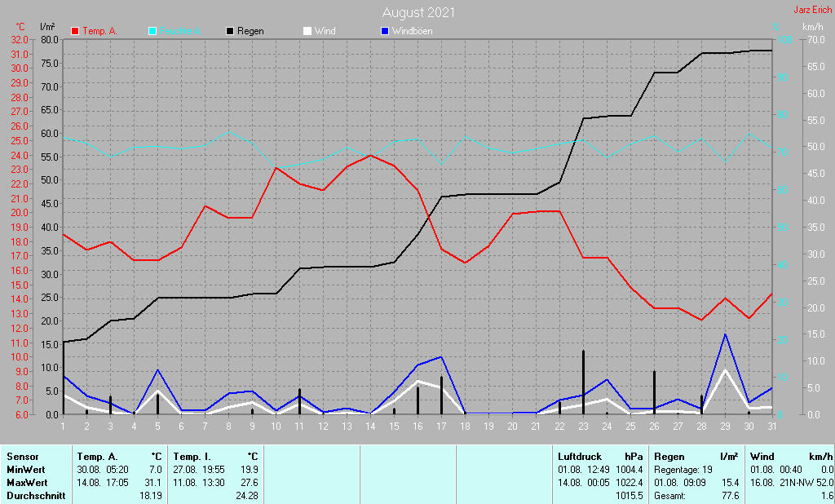Click day 29 on the x-axis
Screen dimensions: 835x504
(725, 426)
